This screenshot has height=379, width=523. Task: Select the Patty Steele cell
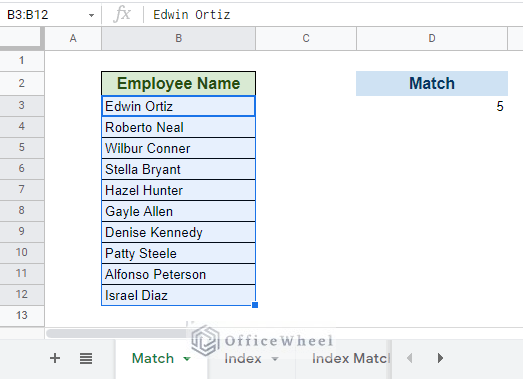tap(178, 253)
